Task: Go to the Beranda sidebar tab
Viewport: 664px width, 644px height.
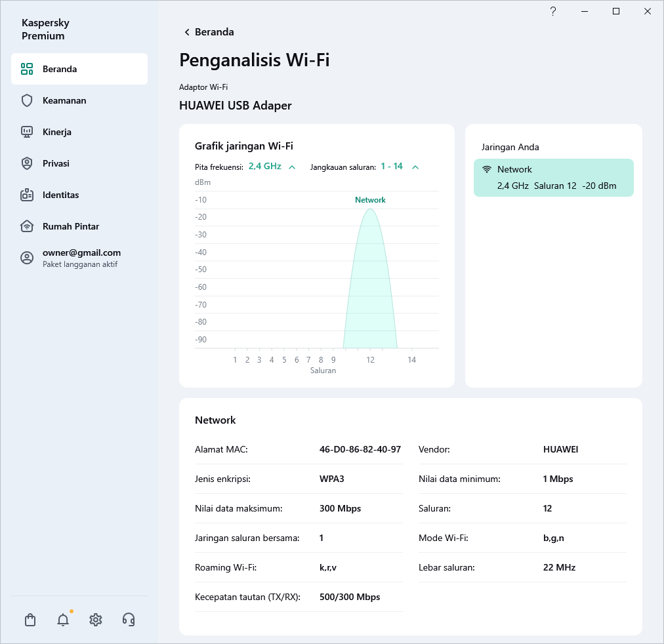Action: pyautogui.click(x=79, y=69)
